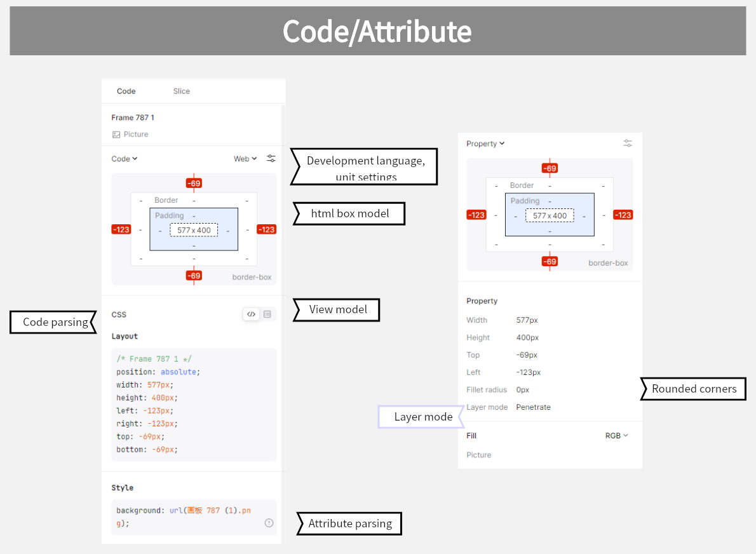756x554 pixels.
Task: Open the Property mode dropdown
Action: click(485, 144)
